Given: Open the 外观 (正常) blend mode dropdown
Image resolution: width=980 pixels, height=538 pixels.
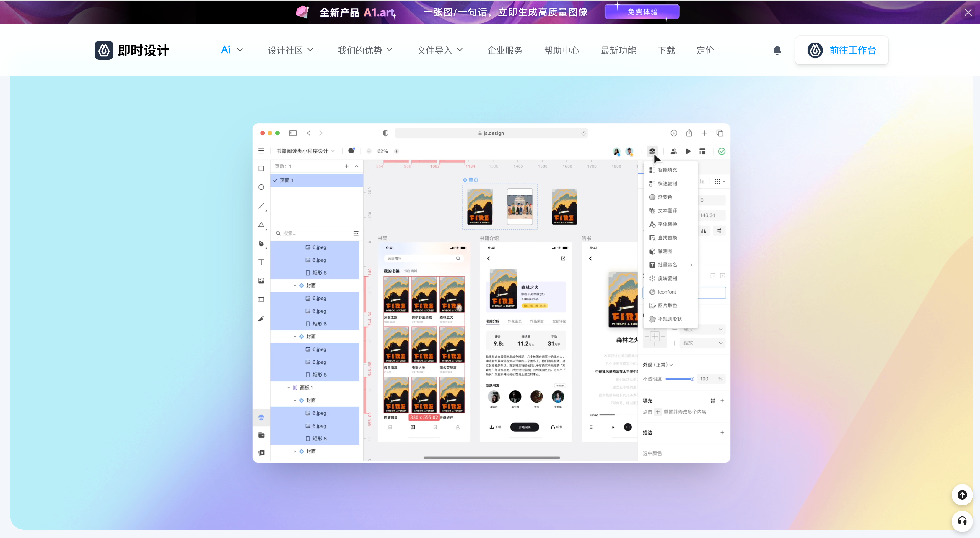Looking at the screenshot, I should [x=658, y=365].
